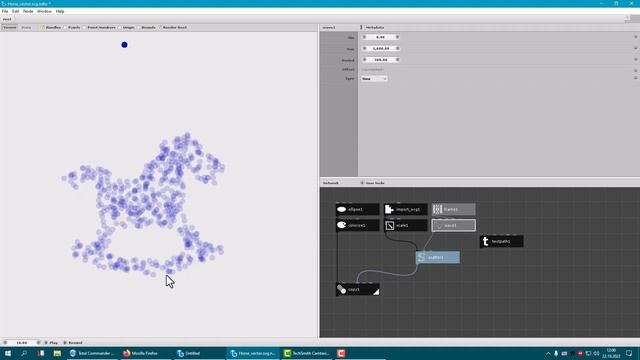Open the Window menu

point(44,11)
